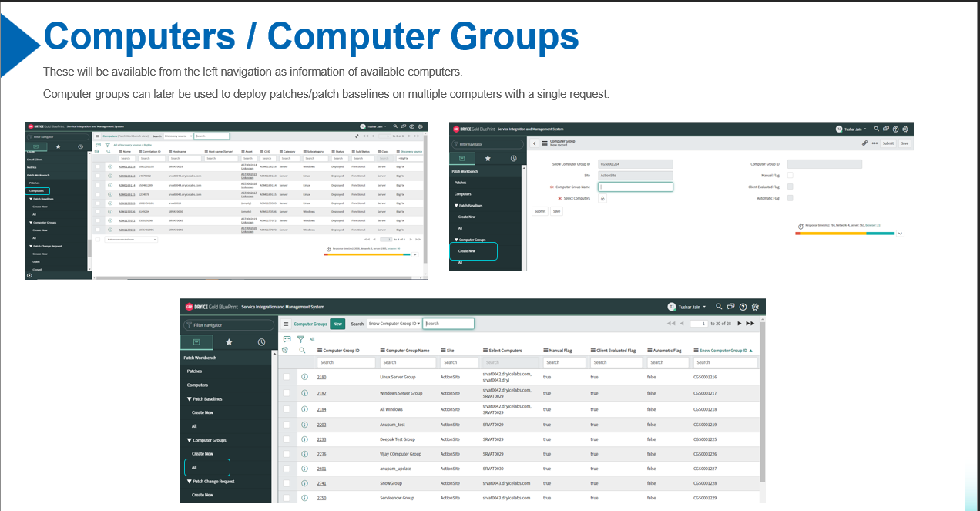Select checkbox for Windows Server Group row
Image resolution: width=980 pixels, height=511 pixels.
pos(287,393)
